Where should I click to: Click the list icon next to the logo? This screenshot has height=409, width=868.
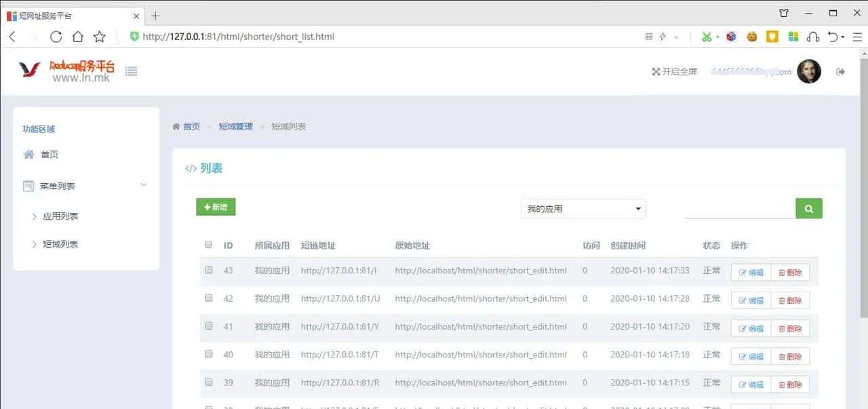(131, 71)
